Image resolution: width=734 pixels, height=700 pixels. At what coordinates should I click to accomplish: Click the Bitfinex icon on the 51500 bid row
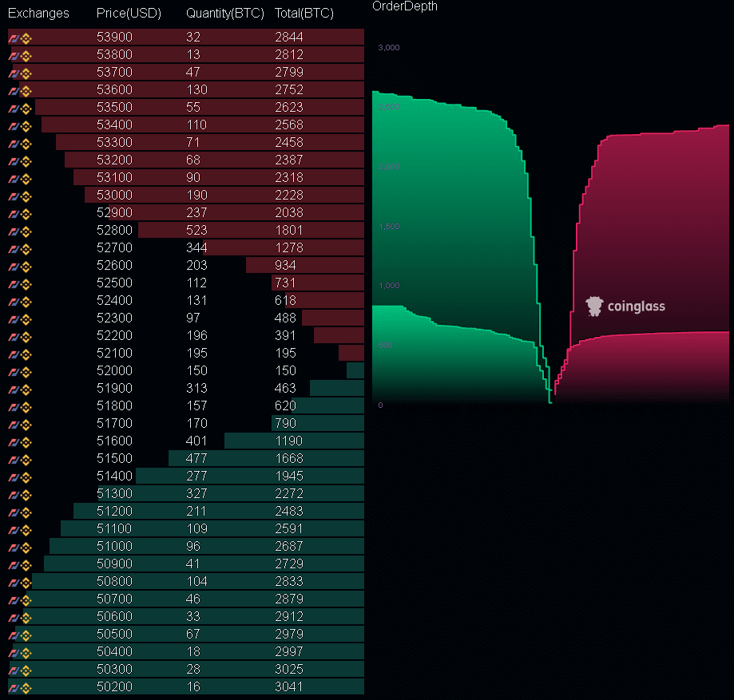point(14,458)
